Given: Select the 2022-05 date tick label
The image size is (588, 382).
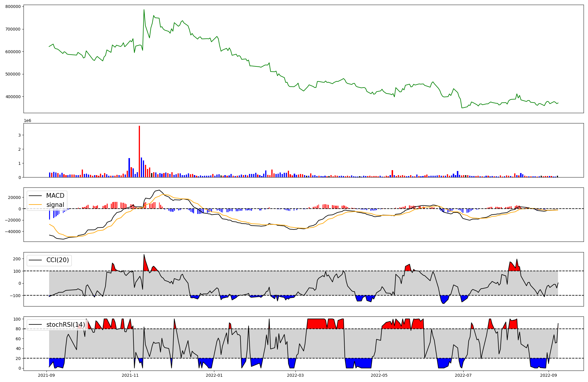Looking at the screenshot, I should [379, 375].
